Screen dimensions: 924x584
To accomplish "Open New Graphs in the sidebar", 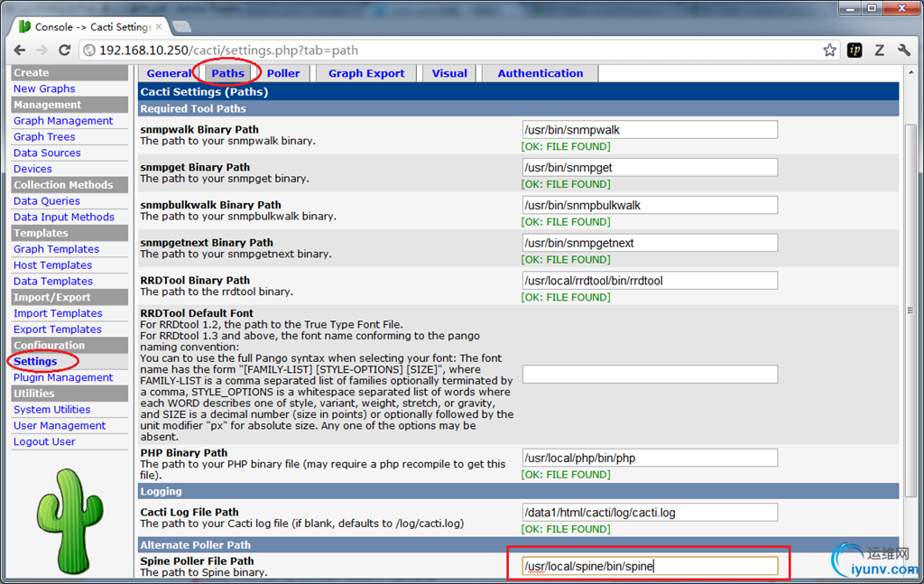I will [44, 88].
